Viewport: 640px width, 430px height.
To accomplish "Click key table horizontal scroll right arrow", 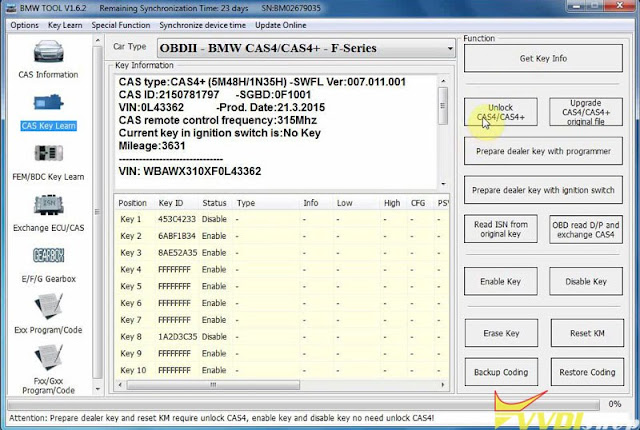I will [x=443, y=385].
